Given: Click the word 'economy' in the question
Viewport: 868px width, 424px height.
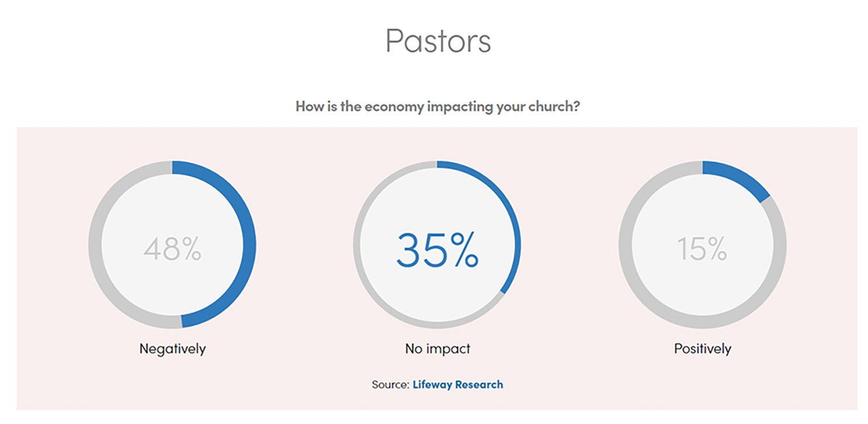Looking at the screenshot, I should click(x=393, y=106).
